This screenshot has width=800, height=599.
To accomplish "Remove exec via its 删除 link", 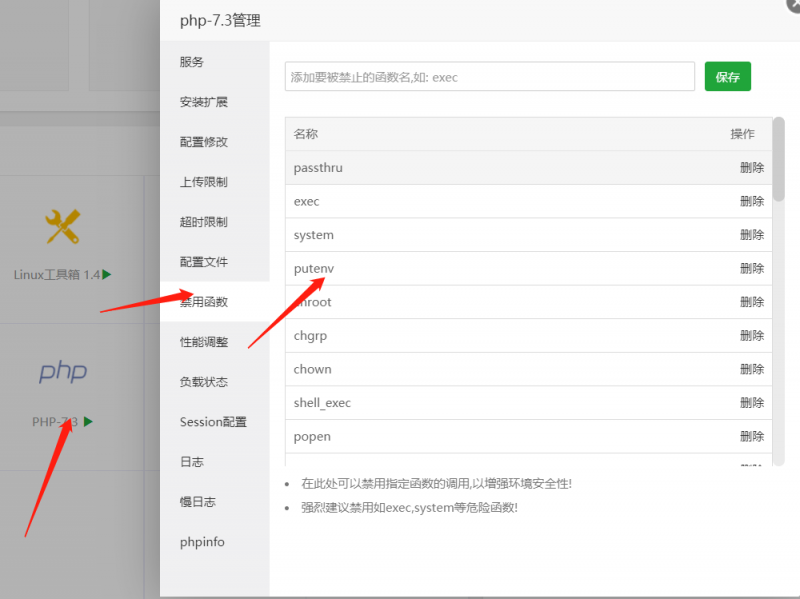I will tap(751, 200).
